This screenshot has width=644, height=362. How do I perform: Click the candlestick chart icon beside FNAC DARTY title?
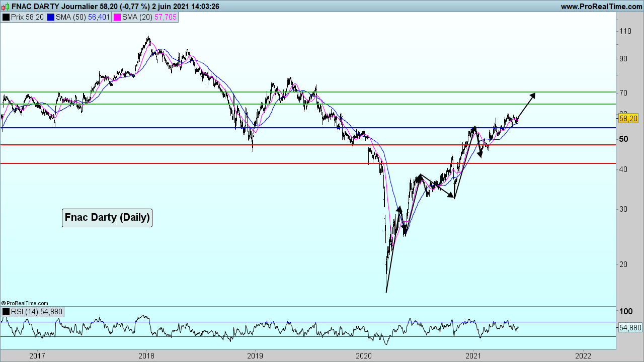6,7
